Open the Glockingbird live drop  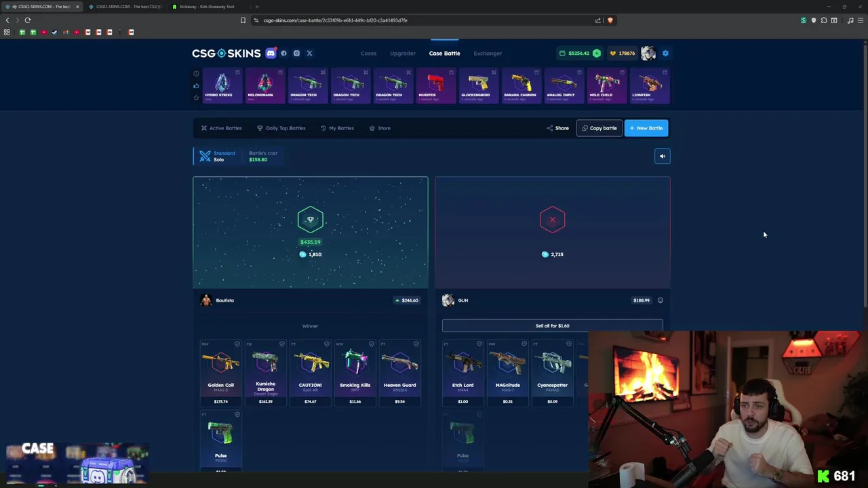[x=478, y=85]
